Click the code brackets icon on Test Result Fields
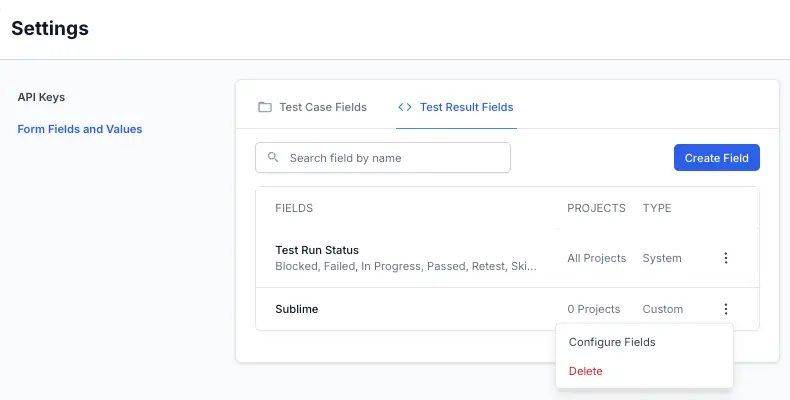Image resolution: width=790 pixels, height=400 pixels. pyautogui.click(x=405, y=107)
